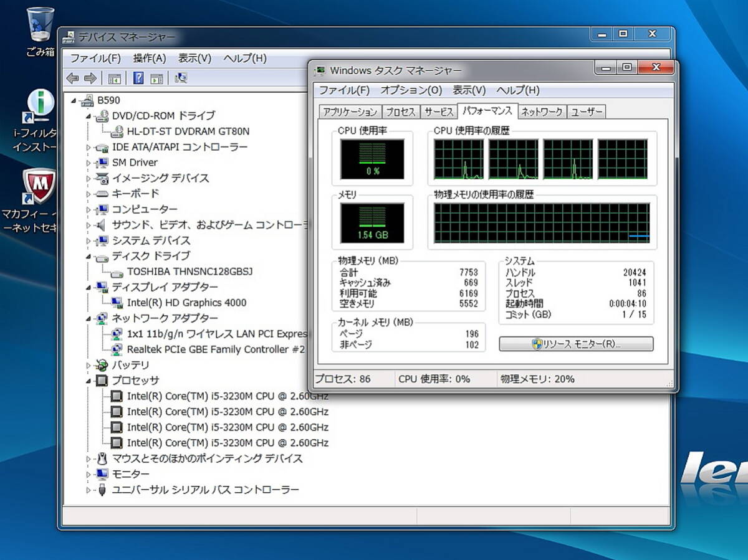
Task: Switch to the サービス tab
Action: tap(438, 112)
